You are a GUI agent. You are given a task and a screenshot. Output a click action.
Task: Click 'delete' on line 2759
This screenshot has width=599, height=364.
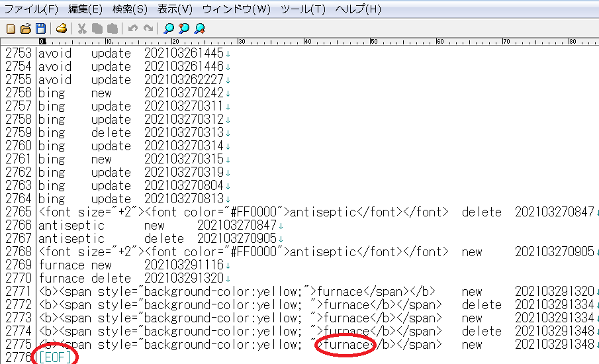pyautogui.click(x=111, y=132)
